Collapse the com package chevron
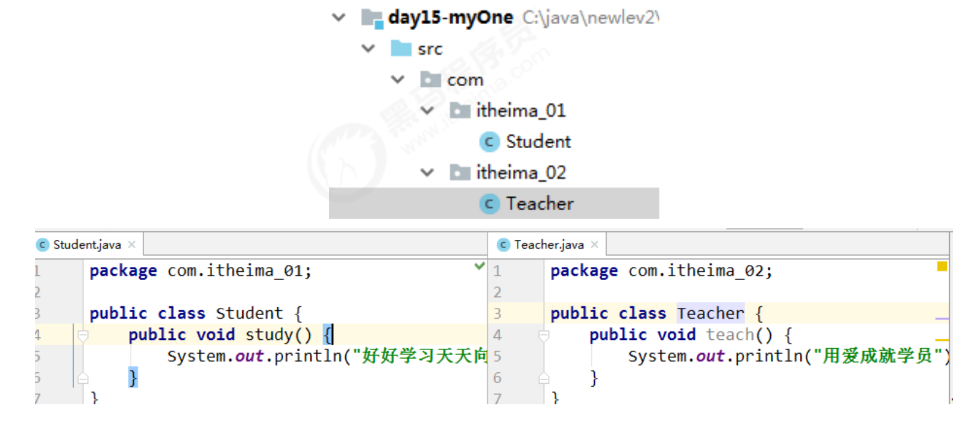Image resolution: width=980 pixels, height=432 pixels. click(x=398, y=79)
